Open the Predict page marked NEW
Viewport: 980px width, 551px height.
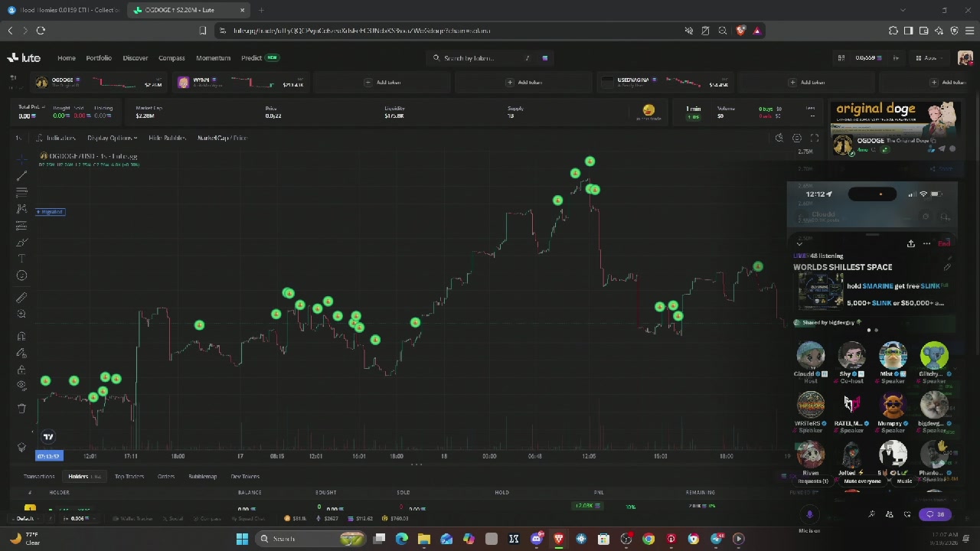point(260,58)
